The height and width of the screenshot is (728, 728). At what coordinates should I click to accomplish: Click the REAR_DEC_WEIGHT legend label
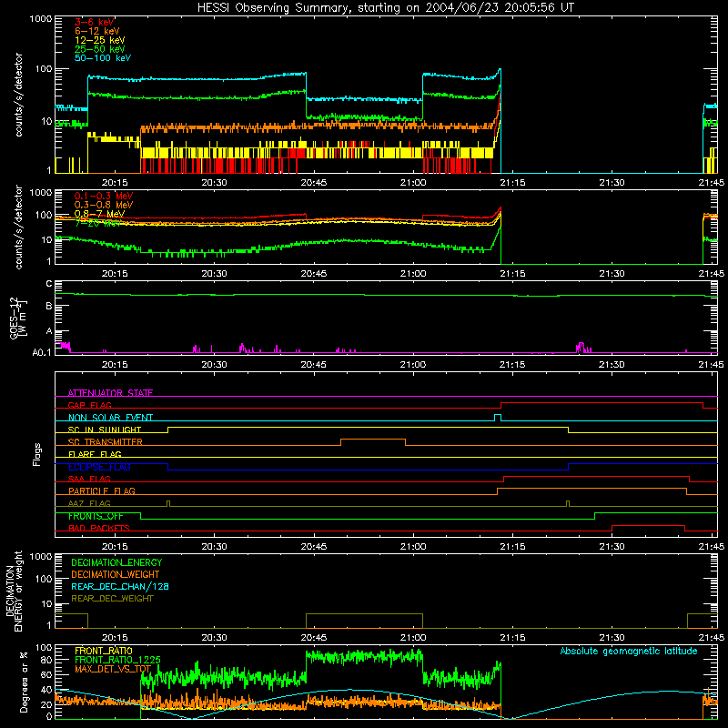112,599
